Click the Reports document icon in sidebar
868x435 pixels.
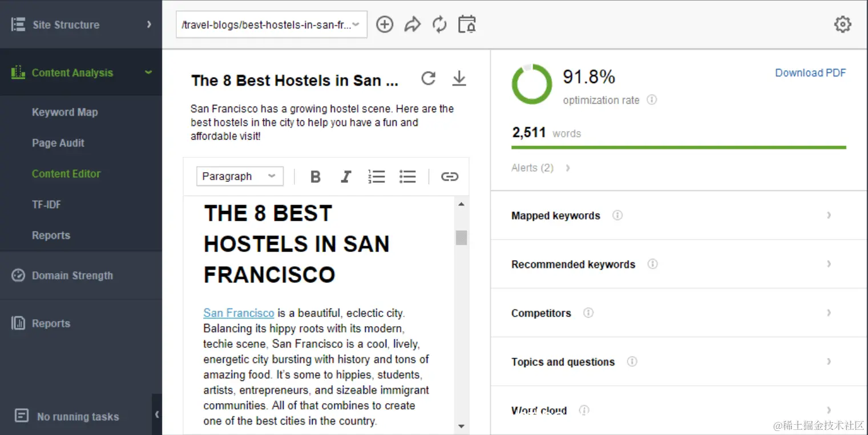(x=18, y=323)
